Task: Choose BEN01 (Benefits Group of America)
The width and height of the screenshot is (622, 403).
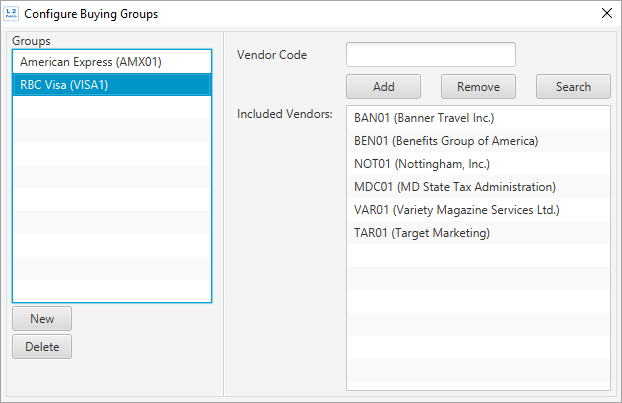Action: [x=446, y=140]
